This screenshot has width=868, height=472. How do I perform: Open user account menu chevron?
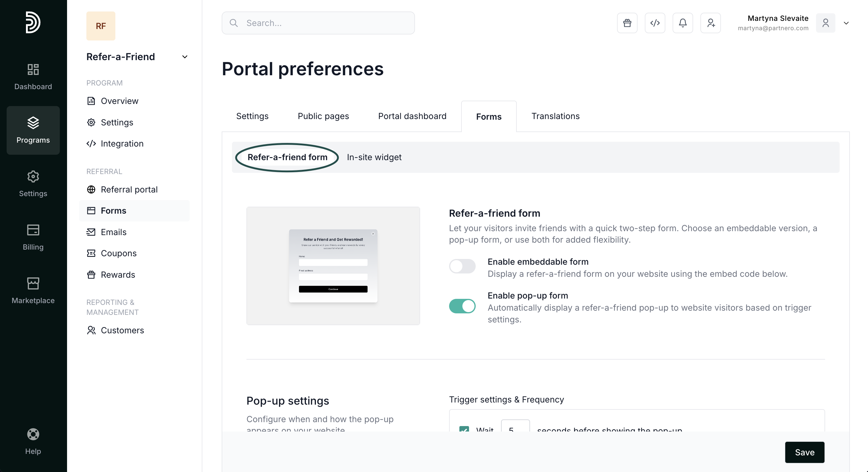846,23
